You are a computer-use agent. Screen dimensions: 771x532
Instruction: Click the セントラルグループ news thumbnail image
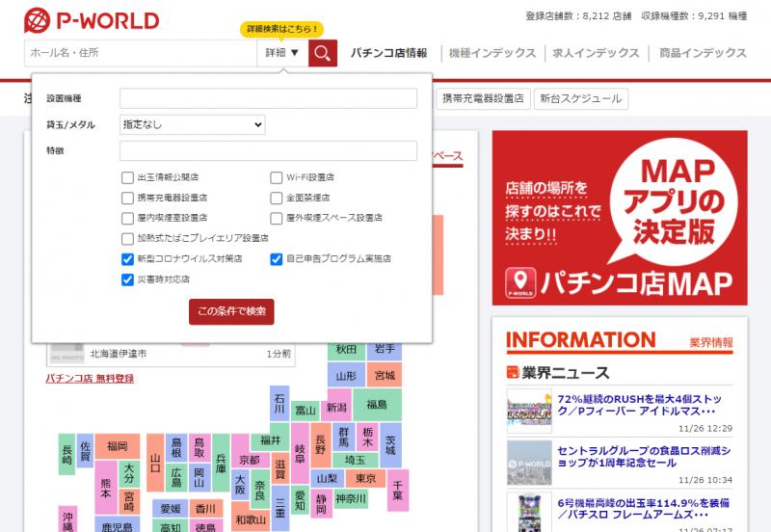pyautogui.click(x=527, y=463)
